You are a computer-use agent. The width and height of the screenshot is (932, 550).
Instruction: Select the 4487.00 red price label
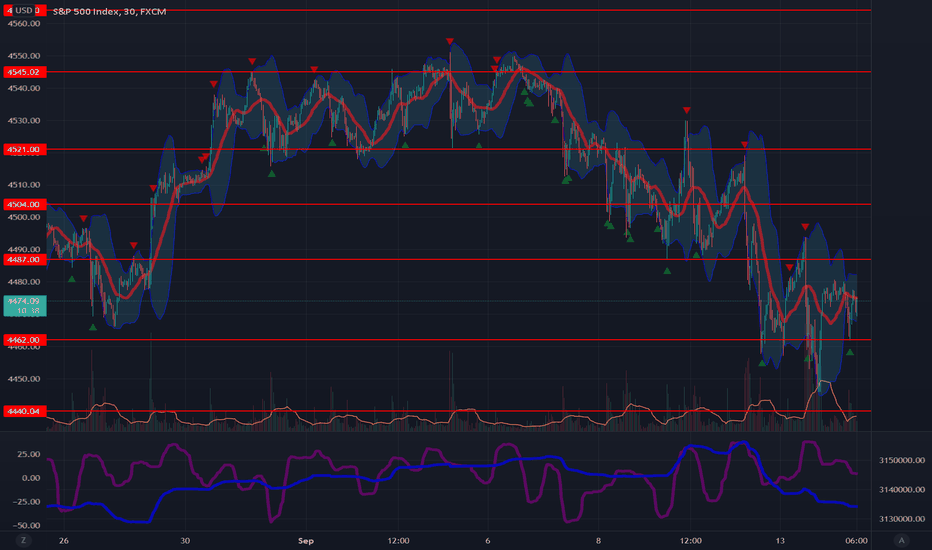coord(24,260)
